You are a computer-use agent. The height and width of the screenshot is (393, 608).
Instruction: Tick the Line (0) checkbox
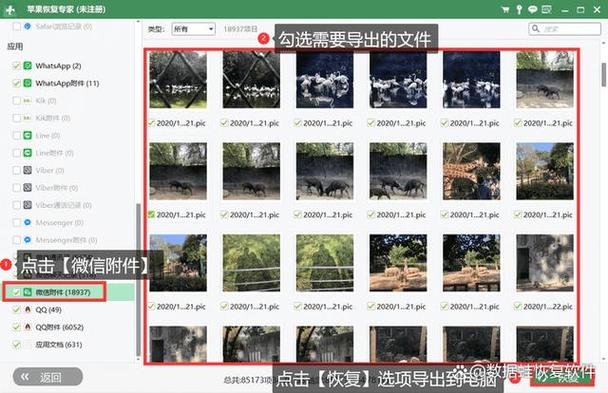click(16, 135)
